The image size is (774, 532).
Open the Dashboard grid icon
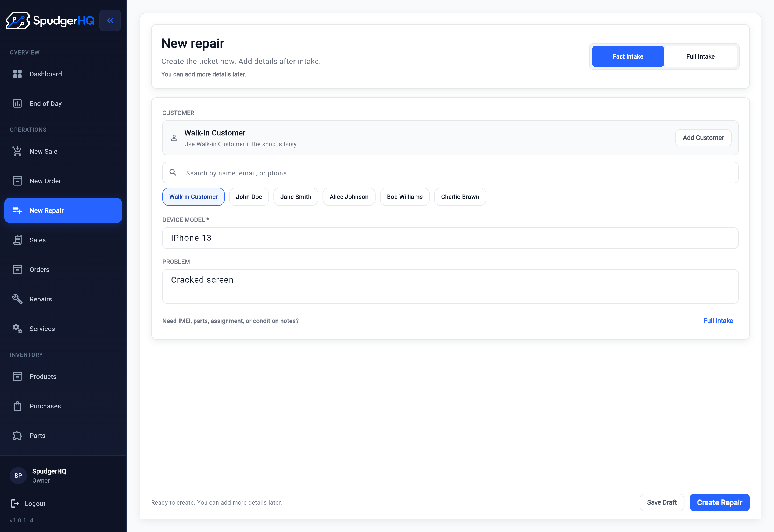17,74
